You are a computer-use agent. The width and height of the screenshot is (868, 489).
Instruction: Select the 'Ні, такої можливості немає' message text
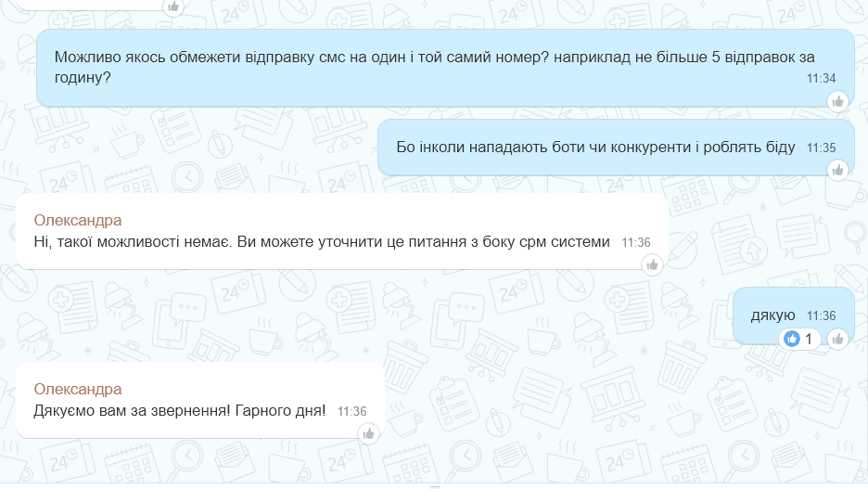point(322,242)
